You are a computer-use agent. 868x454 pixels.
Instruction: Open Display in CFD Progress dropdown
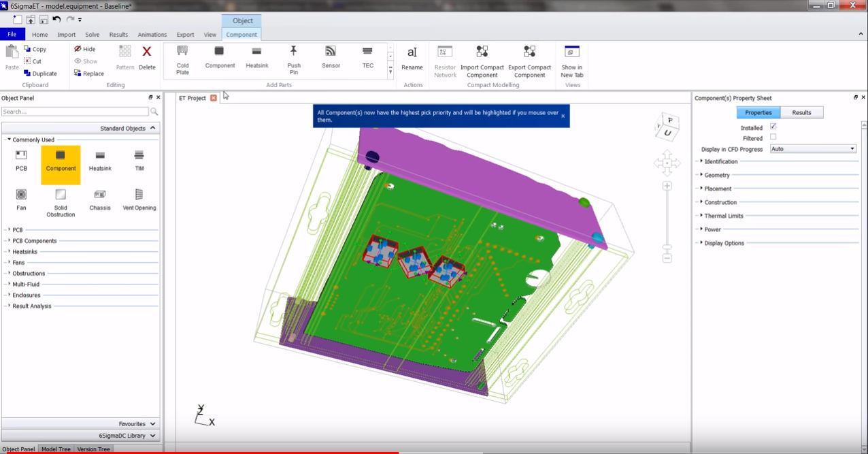pyautogui.click(x=813, y=148)
